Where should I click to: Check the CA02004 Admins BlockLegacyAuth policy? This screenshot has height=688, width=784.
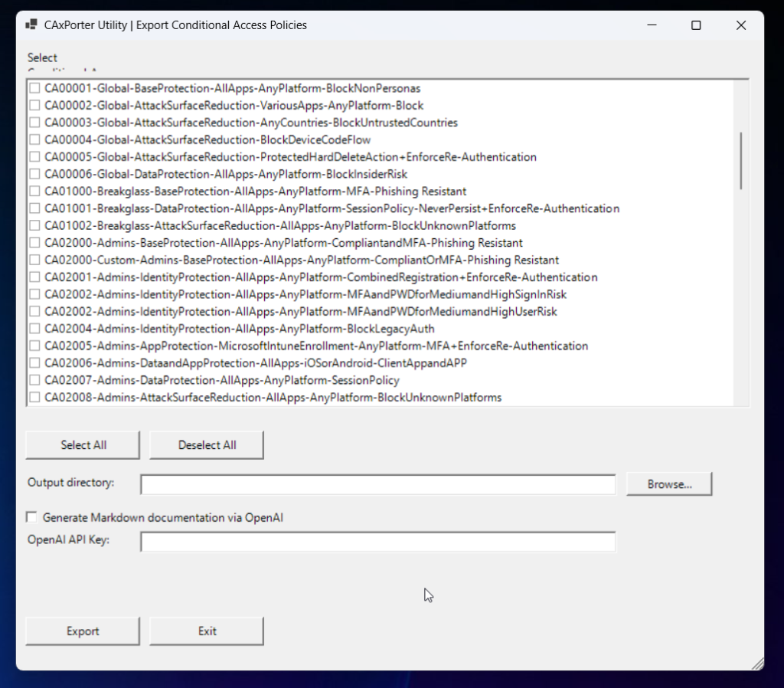(x=34, y=329)
